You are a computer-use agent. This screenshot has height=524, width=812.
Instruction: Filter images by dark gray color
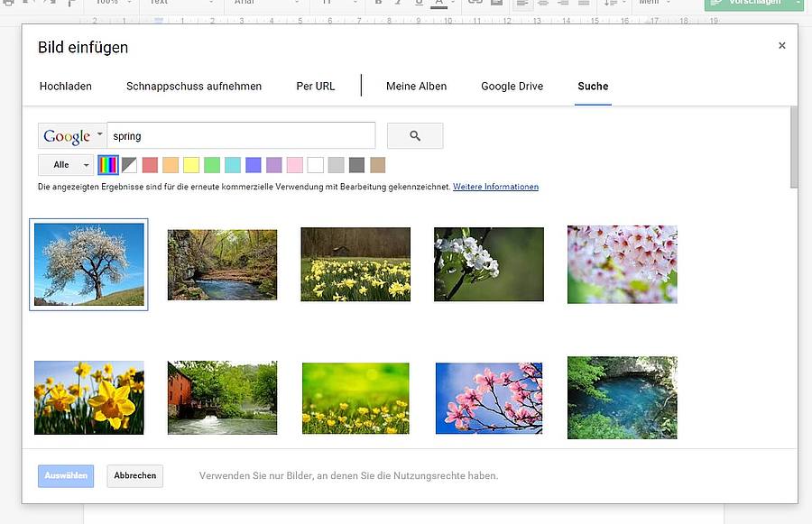(356, 165)
